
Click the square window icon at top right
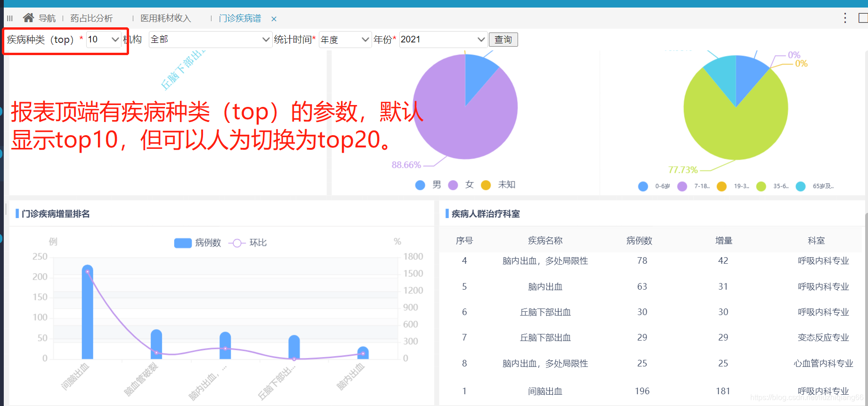pos(863,18)
